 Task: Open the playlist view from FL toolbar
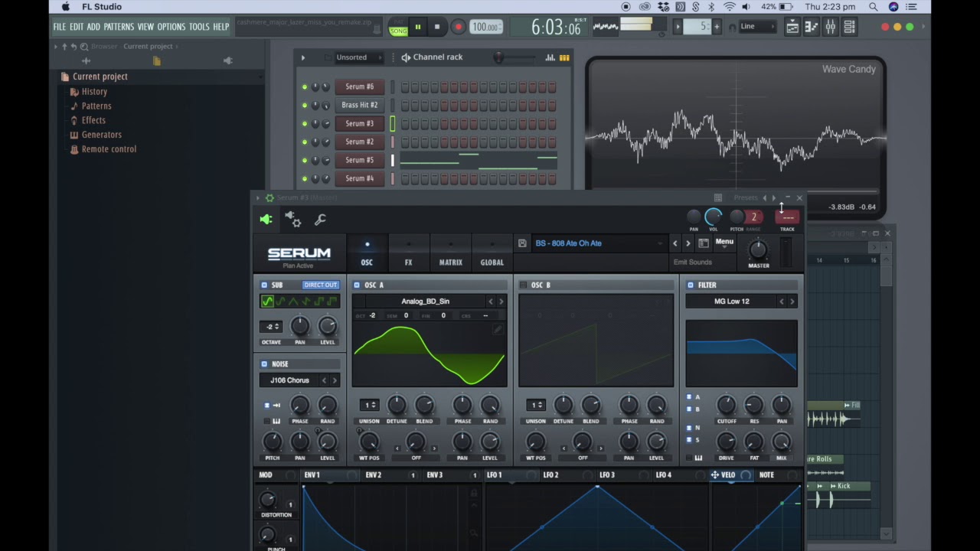click(x=792, y=27)
